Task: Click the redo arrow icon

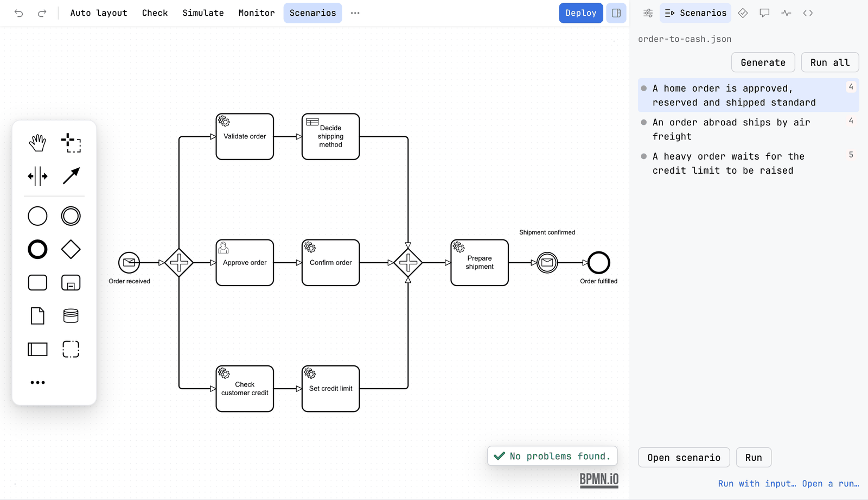Action: coord(42,13)
